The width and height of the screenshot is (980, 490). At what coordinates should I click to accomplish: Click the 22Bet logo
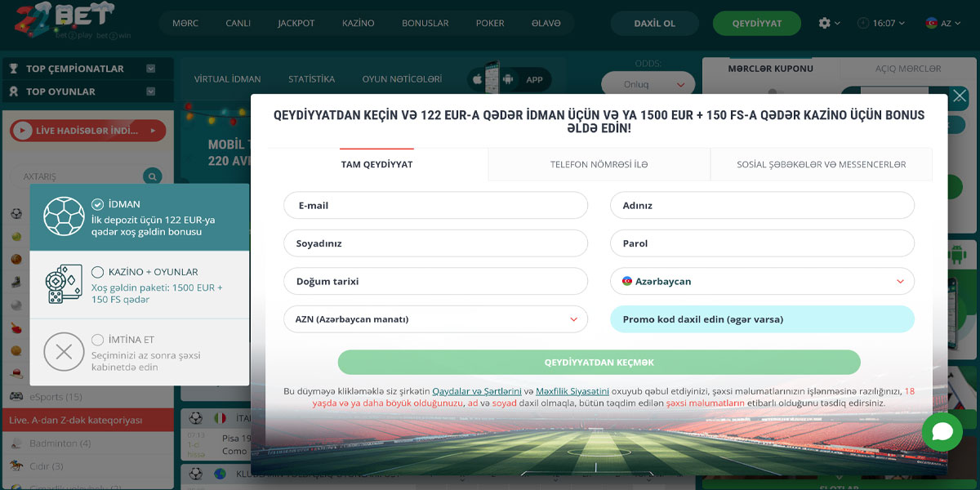point(64,21)
